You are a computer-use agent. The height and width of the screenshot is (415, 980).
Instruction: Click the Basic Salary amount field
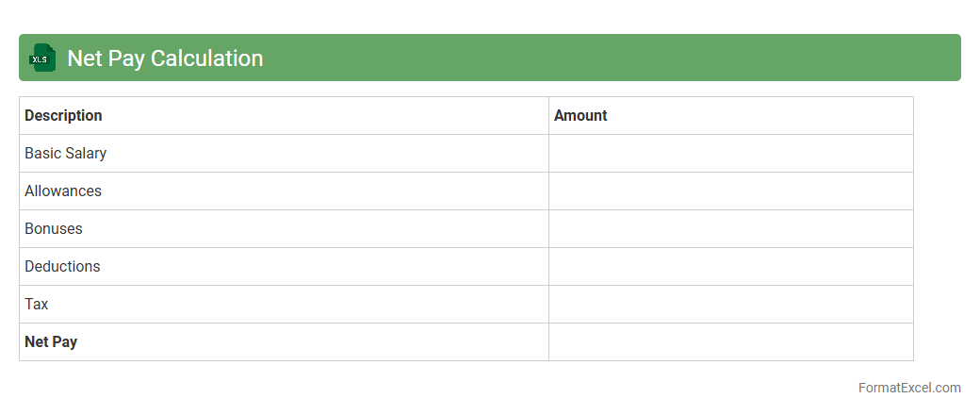(730, 154)
